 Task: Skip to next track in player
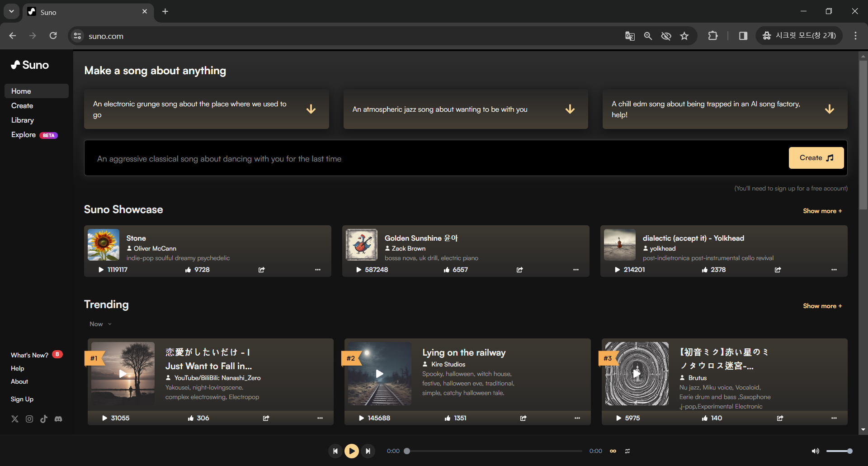(368, 451)
